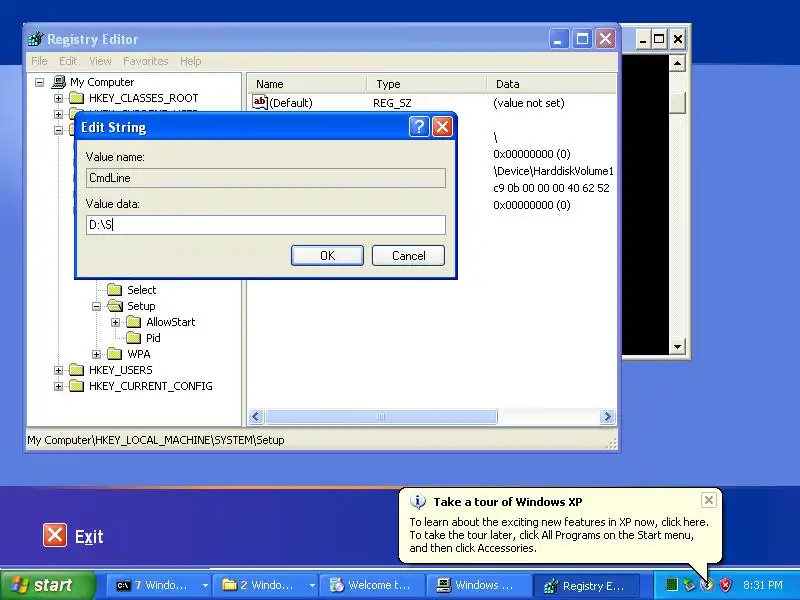800x600 pixels.
Task: Click the '(value not set)' data cell
Action: point(529,103)
